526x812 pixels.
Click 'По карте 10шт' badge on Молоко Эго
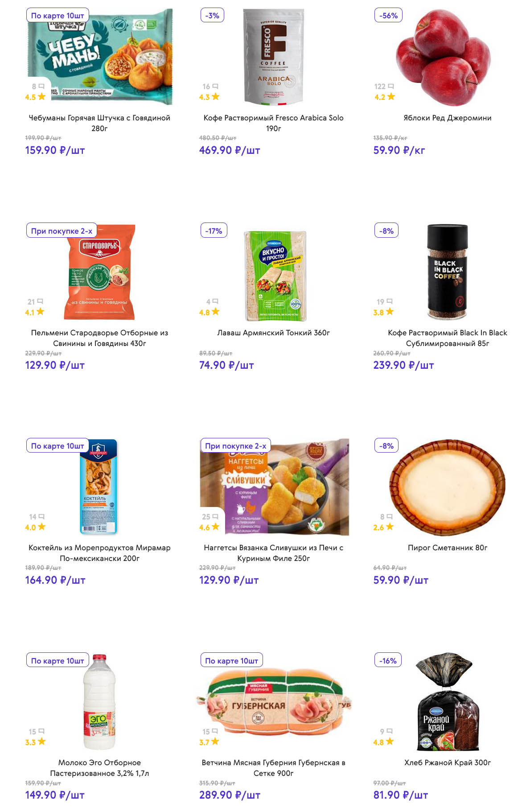(58, 661)
